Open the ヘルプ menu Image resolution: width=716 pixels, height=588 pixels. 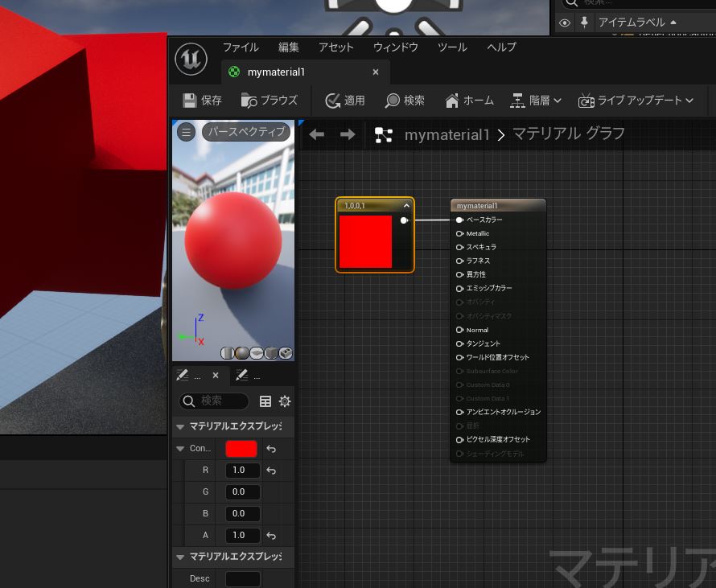pyautogui.click(x=501, y=47)
